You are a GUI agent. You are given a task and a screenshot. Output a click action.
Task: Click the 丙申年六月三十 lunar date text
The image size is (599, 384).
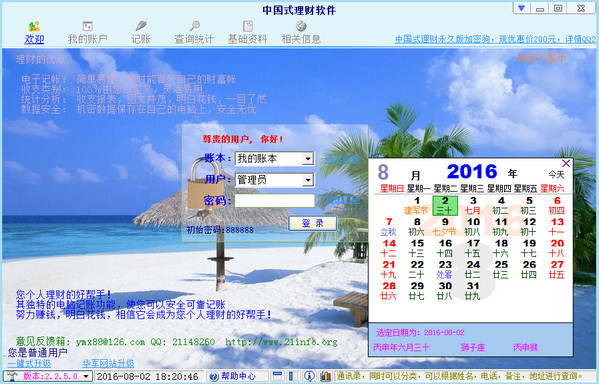point(401,347)
